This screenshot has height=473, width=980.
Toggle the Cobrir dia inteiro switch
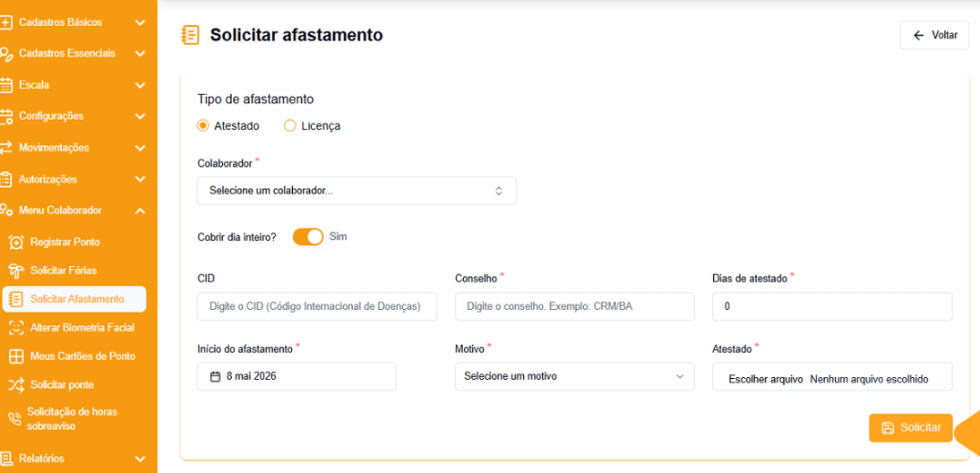[x=308, y=236]
